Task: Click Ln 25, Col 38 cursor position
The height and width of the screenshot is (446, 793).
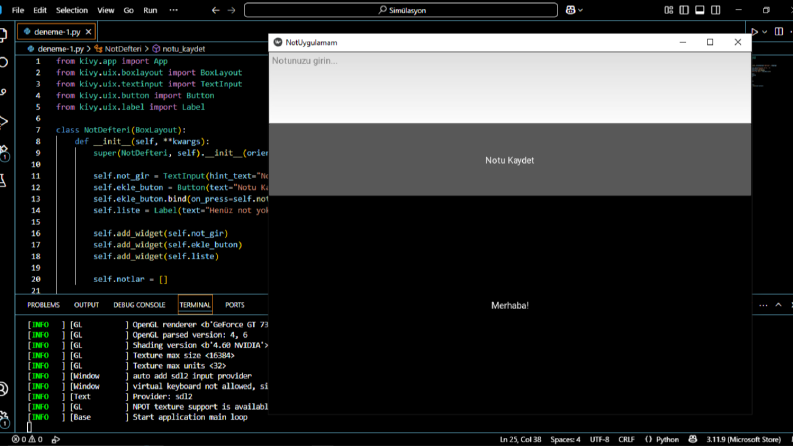Action: click(520, 439)
